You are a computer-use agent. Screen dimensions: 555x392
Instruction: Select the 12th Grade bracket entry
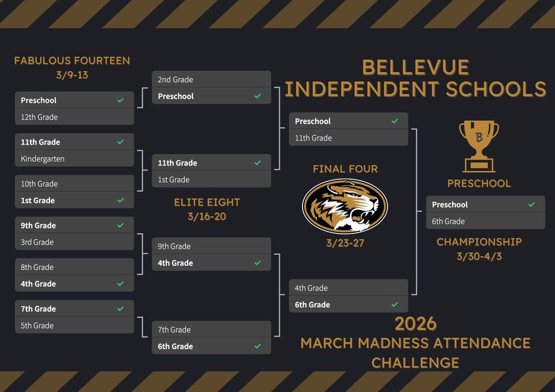pos(74,117)
